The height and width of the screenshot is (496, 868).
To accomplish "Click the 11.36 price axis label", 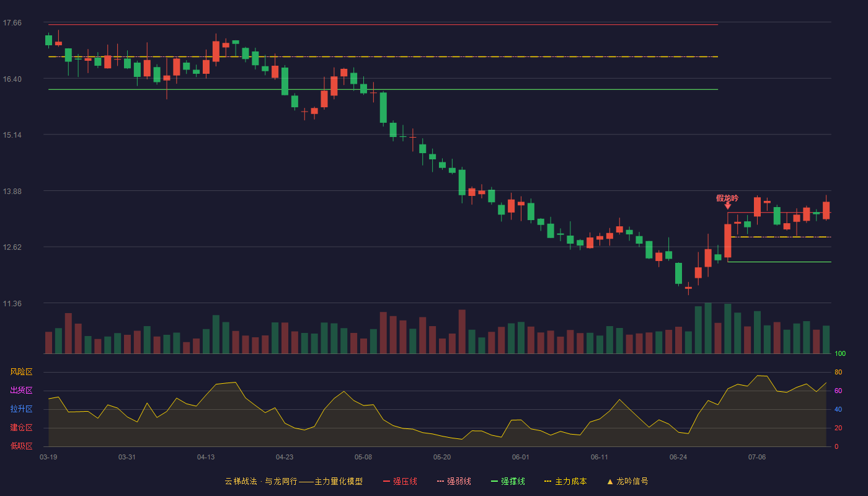I will 12,303.
